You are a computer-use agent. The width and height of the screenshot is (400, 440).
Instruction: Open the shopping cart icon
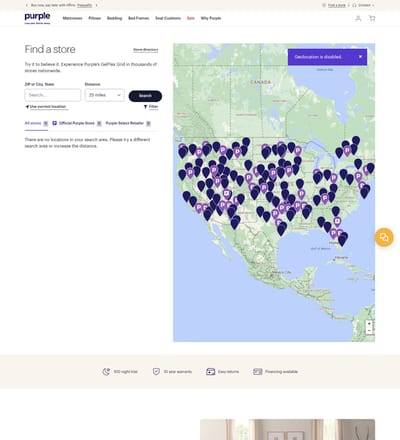(x=372, y=18)
